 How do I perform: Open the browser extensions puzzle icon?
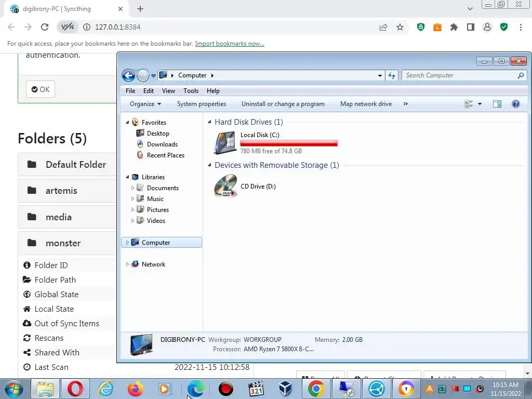pyautogui.click(x=454, y=27)
